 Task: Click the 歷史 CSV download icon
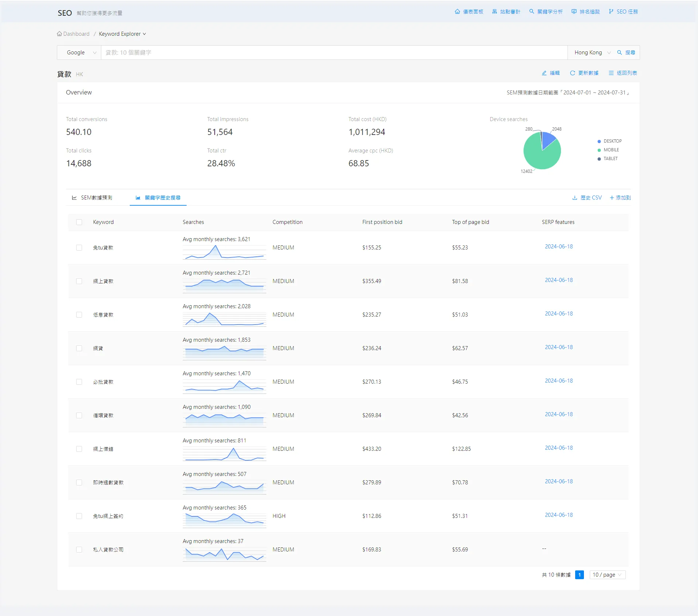[575, 198]
